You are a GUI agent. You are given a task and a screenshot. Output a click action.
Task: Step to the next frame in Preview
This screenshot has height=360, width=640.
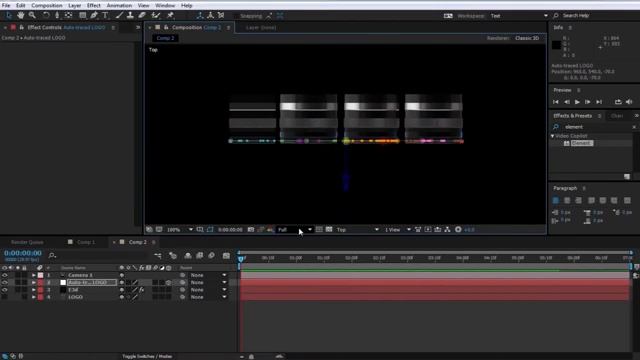coord(588,102)
